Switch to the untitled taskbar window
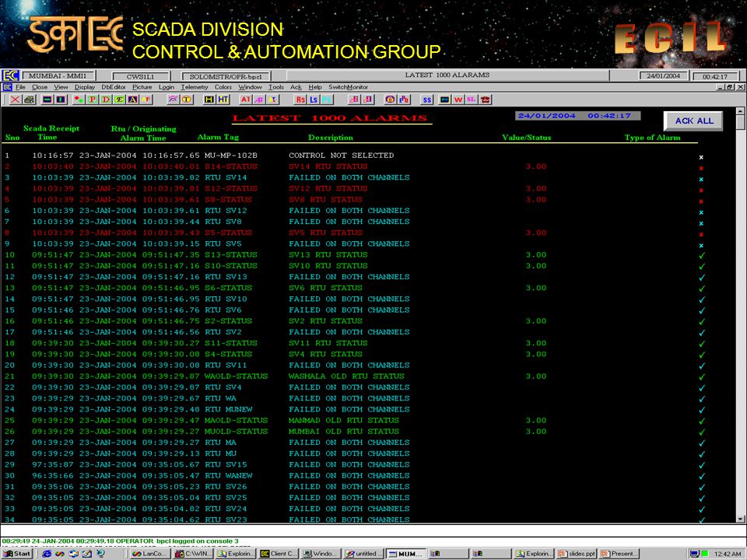 point(365,554)
